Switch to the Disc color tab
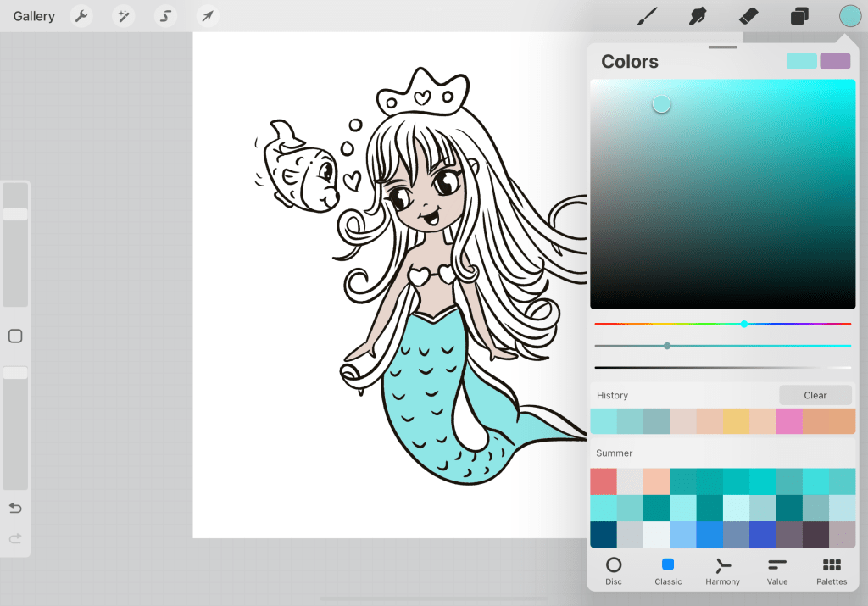 pos(614,570)
